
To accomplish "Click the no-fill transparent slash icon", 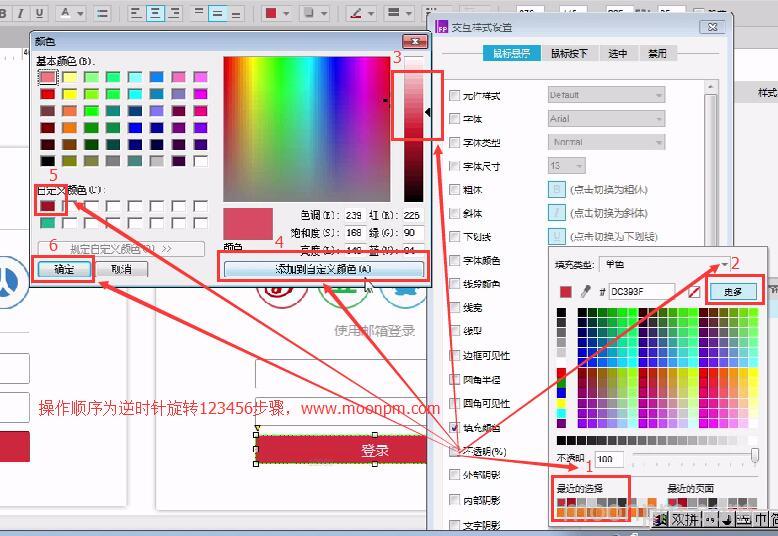I will tap(695, 292).
